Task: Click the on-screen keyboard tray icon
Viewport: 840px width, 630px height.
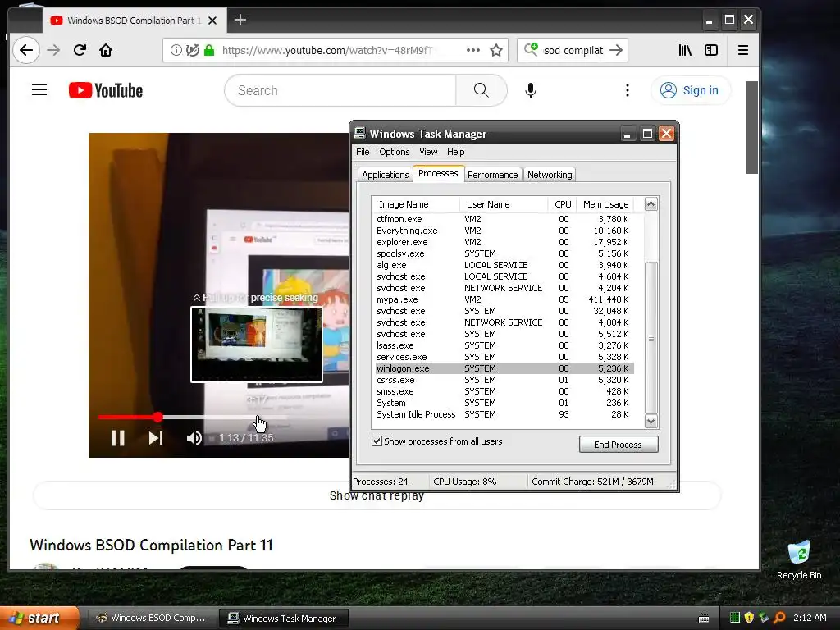Action: (704, 619)
